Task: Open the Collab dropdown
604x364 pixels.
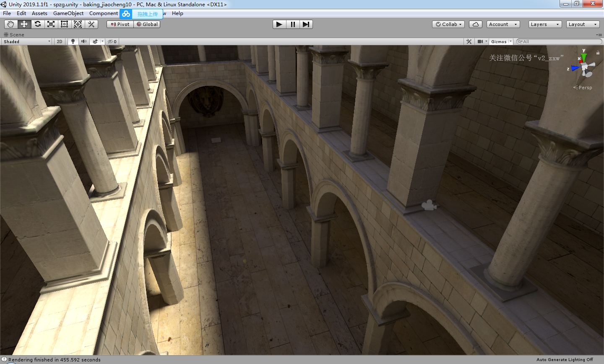Action: [x=448, y=24]
